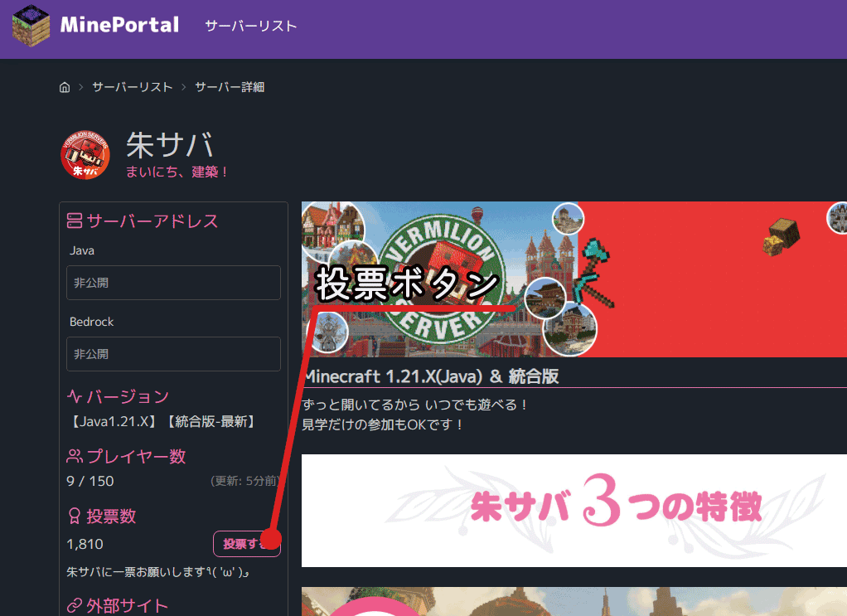Image resolution: width=847 pixels, height=616 pixels.
Task: Click the まいにち、建築！ tagline text
Action: pos(176,172)
